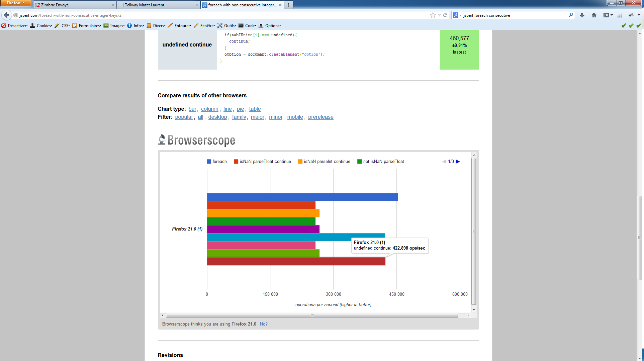Open the Divers developer toolbar menu
Image resolution: width=644 pixels, height=361 pixels.
(x=156, y=25)
